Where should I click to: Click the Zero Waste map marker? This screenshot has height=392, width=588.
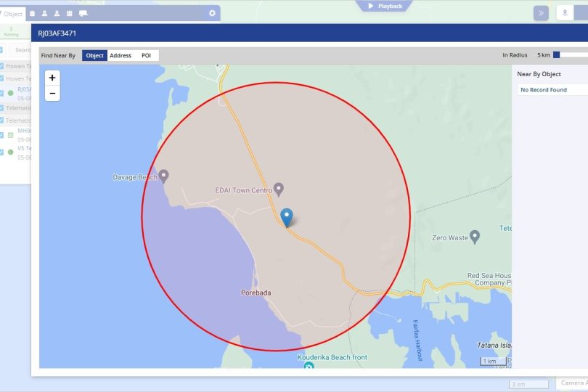[x=475, y=237]
